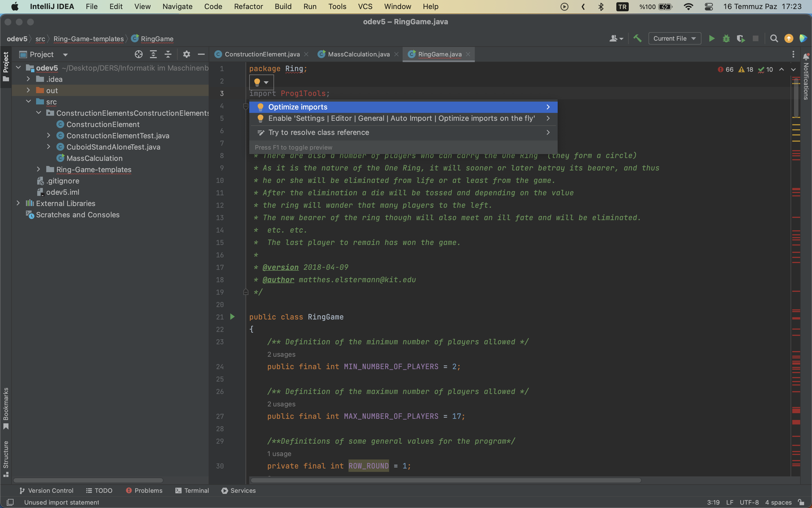Click Project panel horizontal scrollbar
Screen dimensions: 812x508
tap(88, 480)
